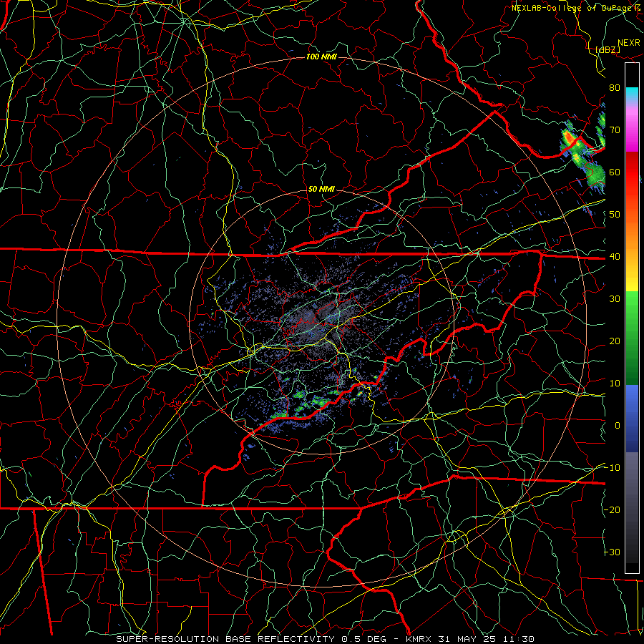Click the 60 value on color scale
This screenshot has height=644, width=644.
pos(615,172)
